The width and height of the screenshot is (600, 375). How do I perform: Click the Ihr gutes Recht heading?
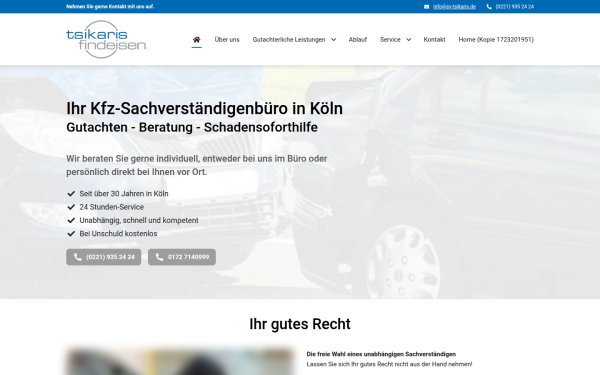tap(300, 324)
